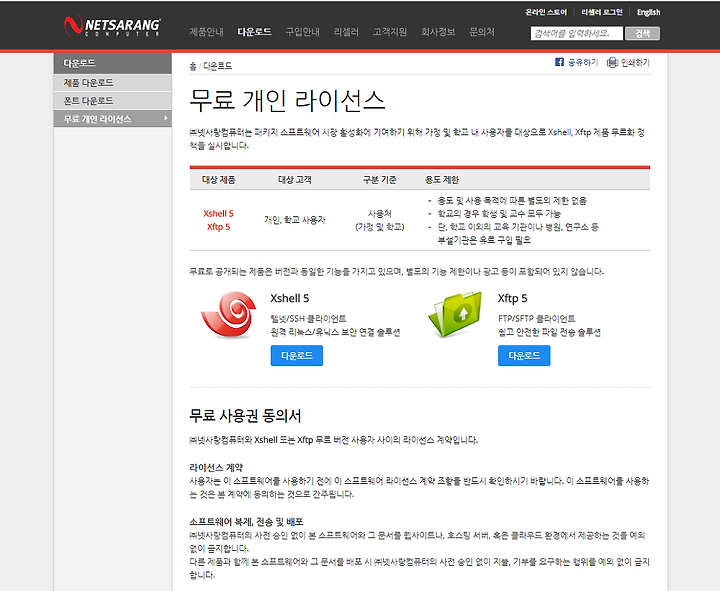Click the 대상 제품 column header
This screenshot has height=591, width=720.
tap(219, 180)
